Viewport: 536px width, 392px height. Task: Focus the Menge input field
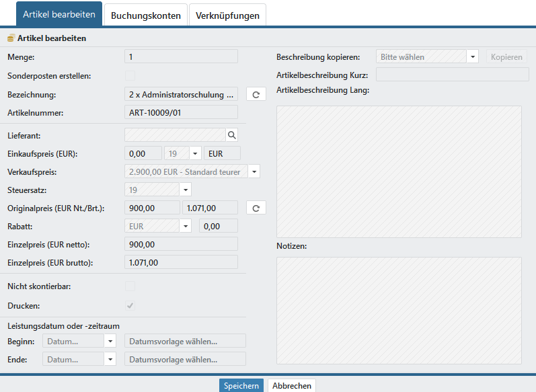[x=182, y=57]
